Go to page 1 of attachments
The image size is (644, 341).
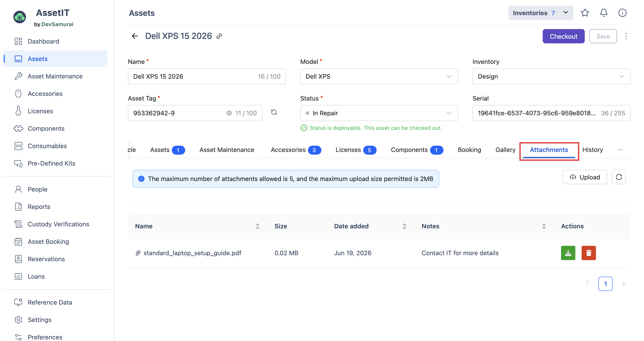605,284
